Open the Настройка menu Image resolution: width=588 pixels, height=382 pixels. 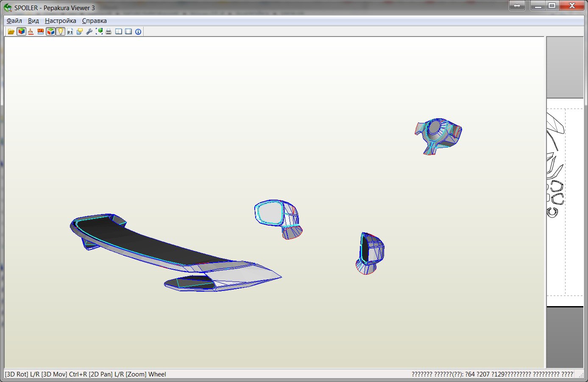coord(61,21)
